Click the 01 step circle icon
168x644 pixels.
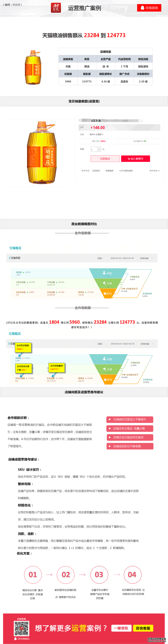[x=33, y=574]
